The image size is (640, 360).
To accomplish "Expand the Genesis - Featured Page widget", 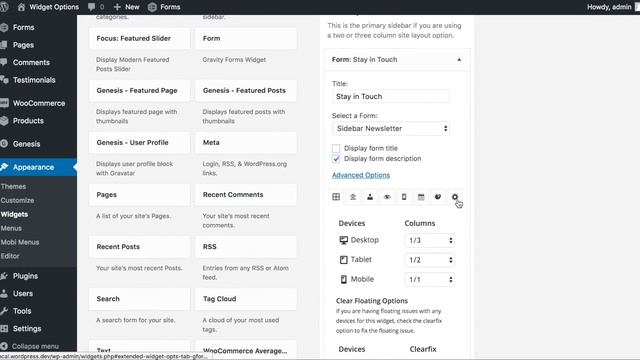I will tap(139, 91).
